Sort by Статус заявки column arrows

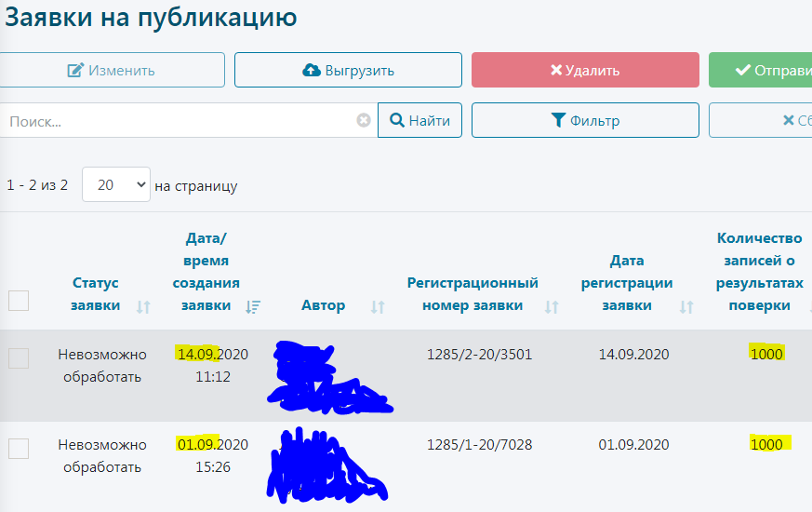(x=143, y=306)
